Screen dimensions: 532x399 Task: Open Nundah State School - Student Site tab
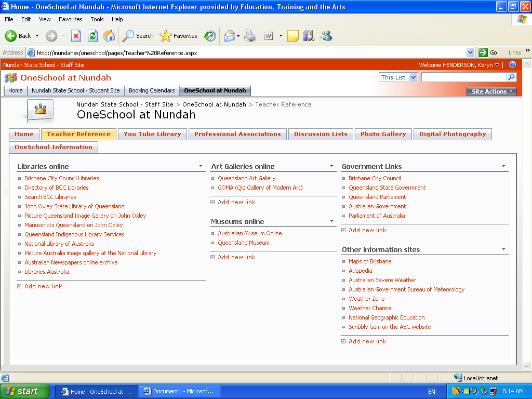coord(76,90)
